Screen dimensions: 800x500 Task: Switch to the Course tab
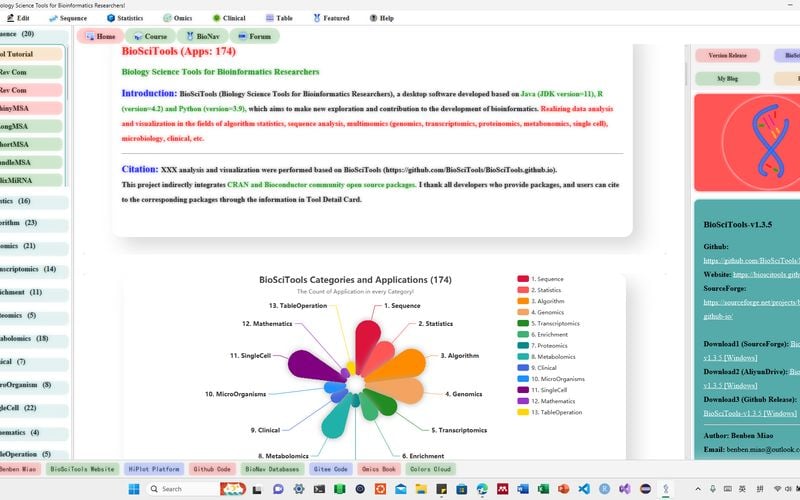point(151,36)
